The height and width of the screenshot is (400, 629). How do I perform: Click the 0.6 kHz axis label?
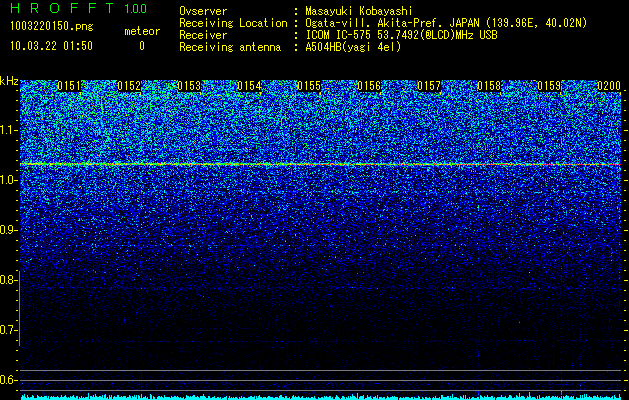pos(9,380)
